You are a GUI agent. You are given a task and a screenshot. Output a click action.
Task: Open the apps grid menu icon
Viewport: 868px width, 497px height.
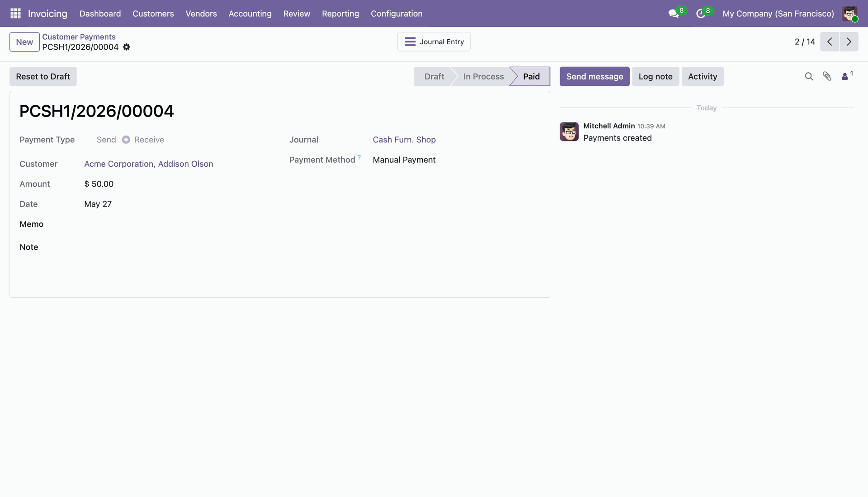point(15,14)
